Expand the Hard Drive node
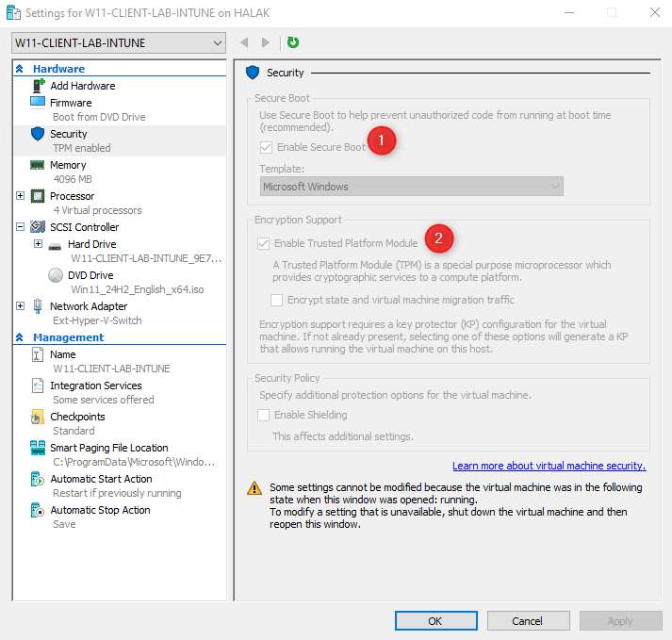 [38, 244]
